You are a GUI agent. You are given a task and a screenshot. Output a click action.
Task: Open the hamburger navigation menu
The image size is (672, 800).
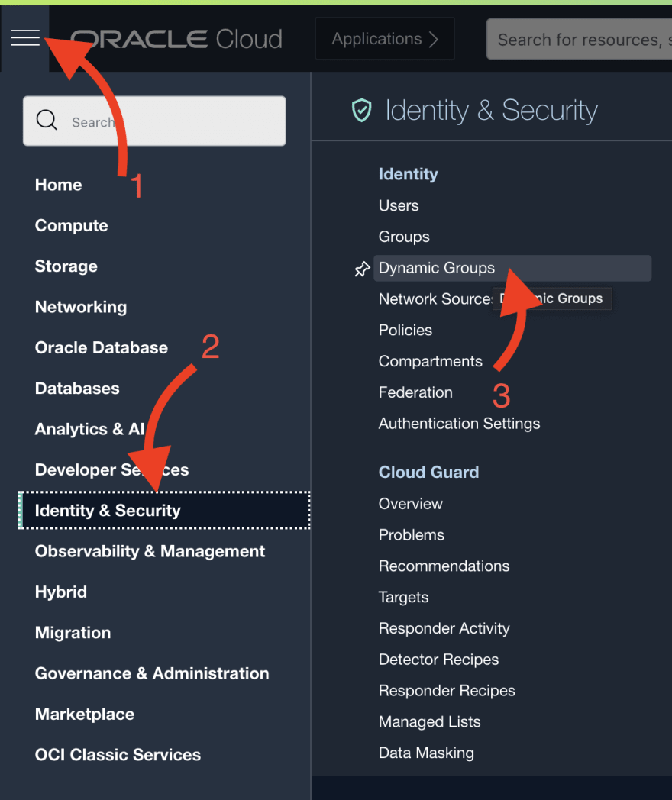point(25,37)
